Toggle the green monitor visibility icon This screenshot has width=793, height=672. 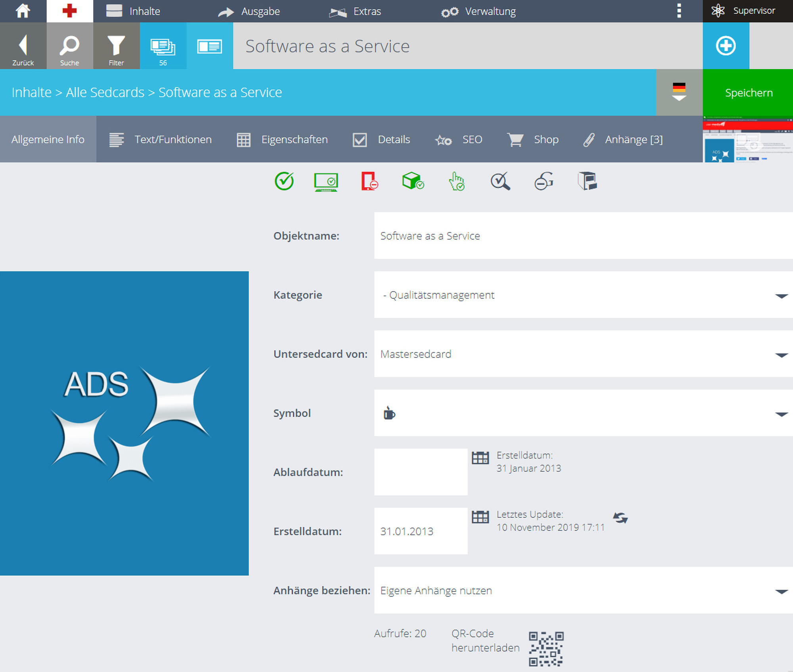pyautogui.click(x=326, y=182)
